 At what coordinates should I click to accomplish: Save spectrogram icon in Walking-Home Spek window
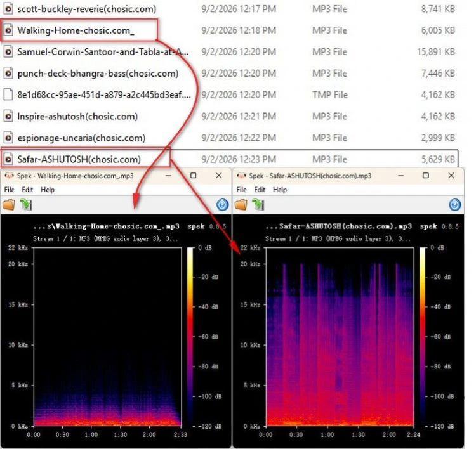coord(26,204)
